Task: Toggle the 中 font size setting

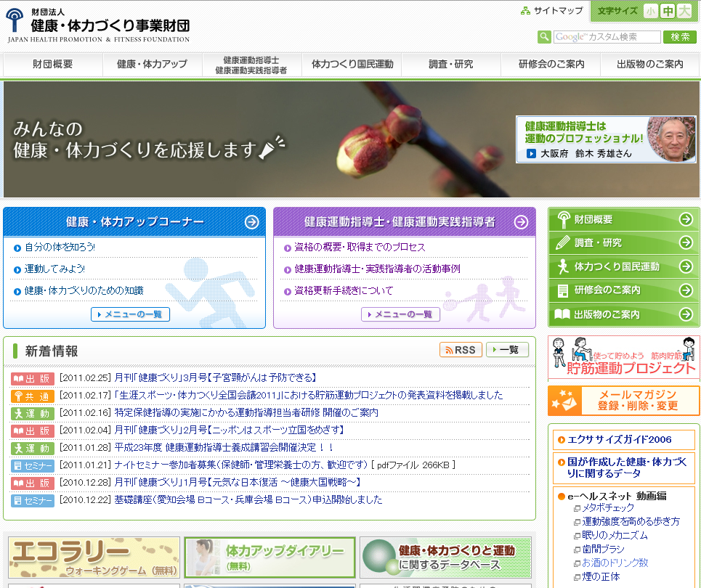Action: click(x=669, y=12)
